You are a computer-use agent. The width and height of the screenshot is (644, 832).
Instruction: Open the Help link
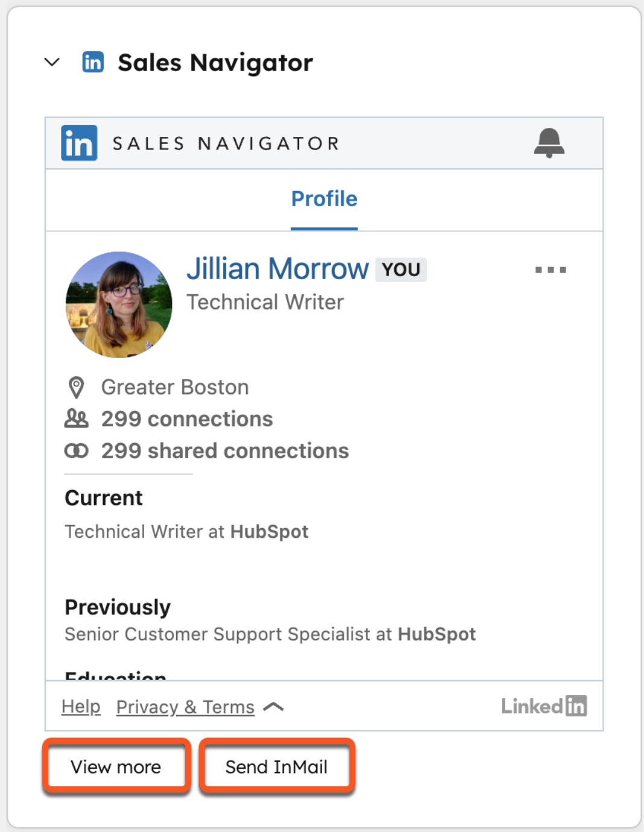(81, 707)
